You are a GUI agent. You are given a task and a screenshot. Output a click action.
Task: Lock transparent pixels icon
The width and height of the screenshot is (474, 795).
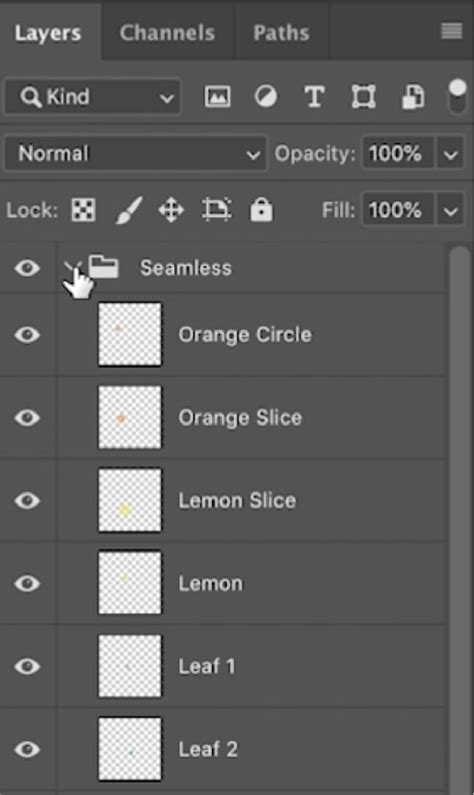[x=84, y=210]
